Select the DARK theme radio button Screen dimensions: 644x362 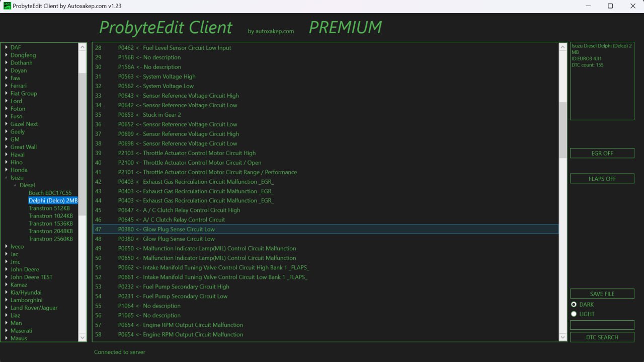574,305
